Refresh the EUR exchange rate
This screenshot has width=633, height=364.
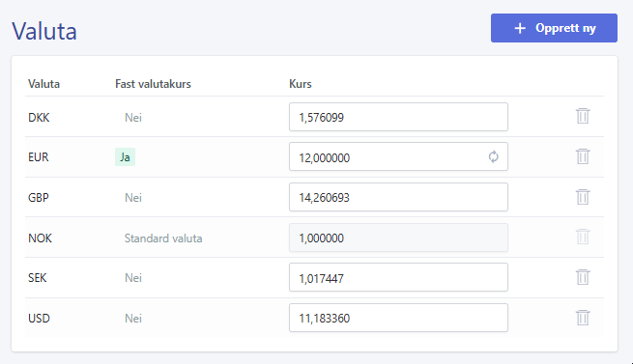(493, 156)
